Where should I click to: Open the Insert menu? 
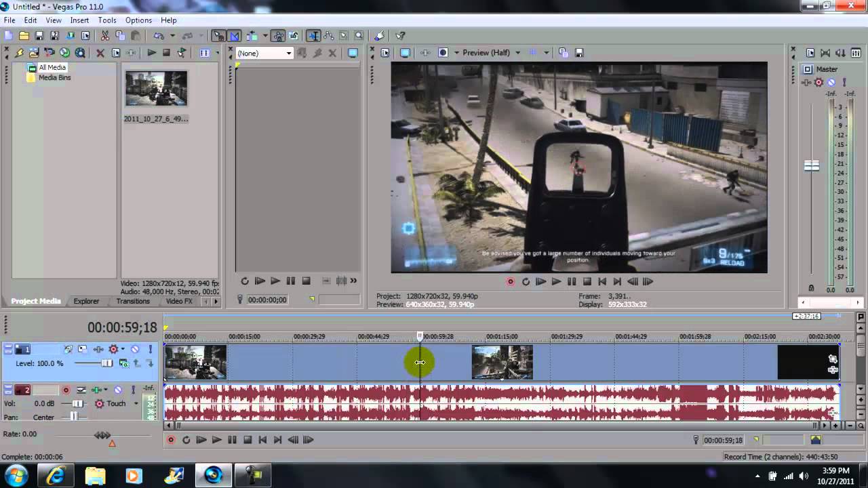[x=79, y=20]
